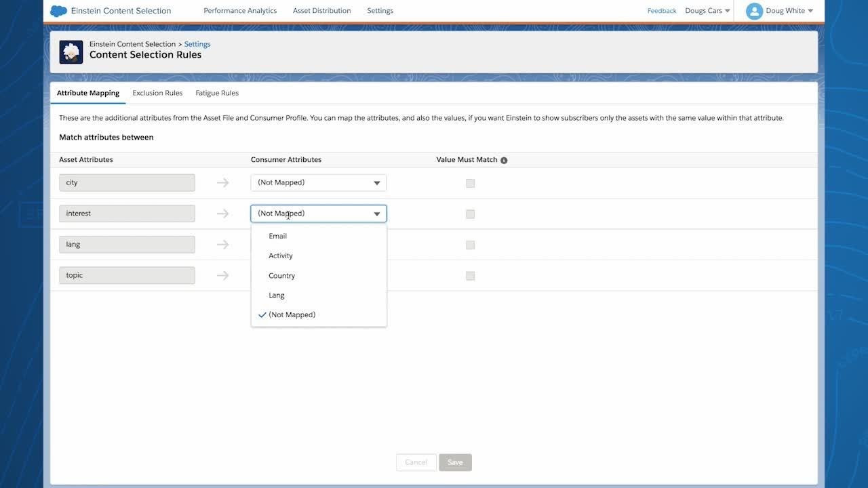868x488 pixels.
Task: Click the topic asset attribute field
Action: click(x=127, y=275)
